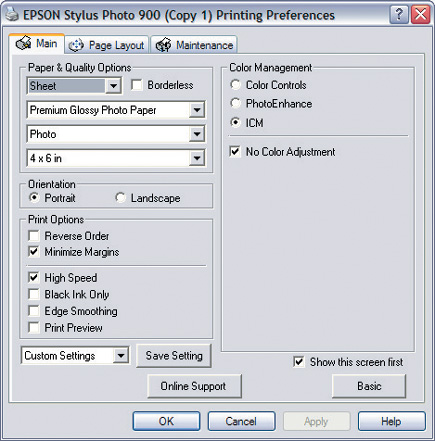The height and width of the screenshot is (441, 435).
Task: Select the Landscape orientation radio button
Action: coord(120,198)
